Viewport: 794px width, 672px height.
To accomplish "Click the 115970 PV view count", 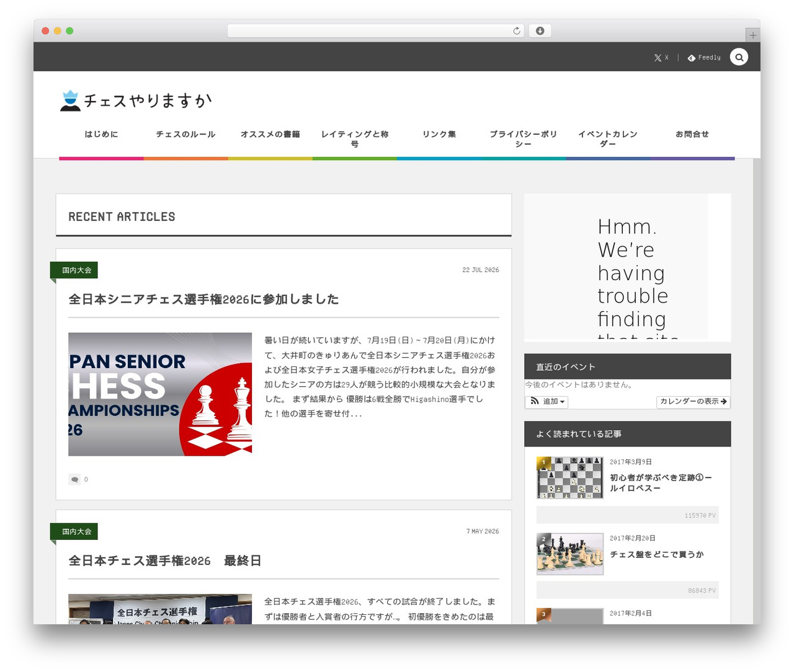I will pos(700,516).
